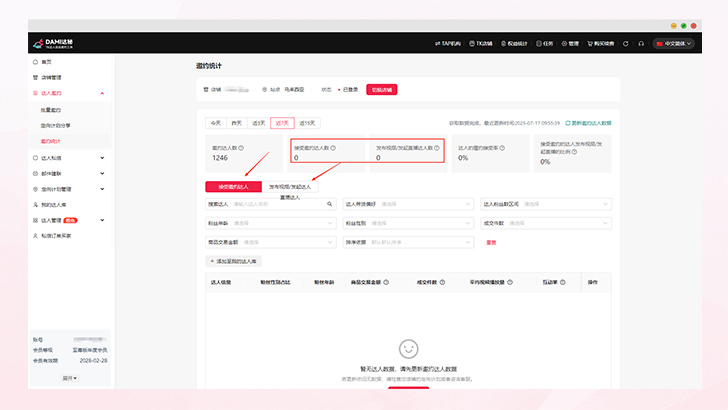Open TAP机构 in the top navigation
Viewport: 728px width, 410px height.
click(x=448, y=44)
